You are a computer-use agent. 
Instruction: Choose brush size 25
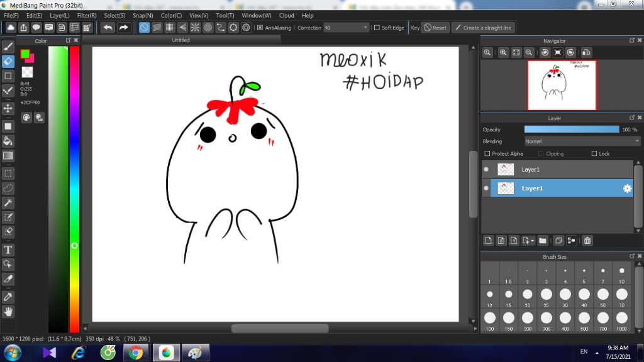point(547,297)
